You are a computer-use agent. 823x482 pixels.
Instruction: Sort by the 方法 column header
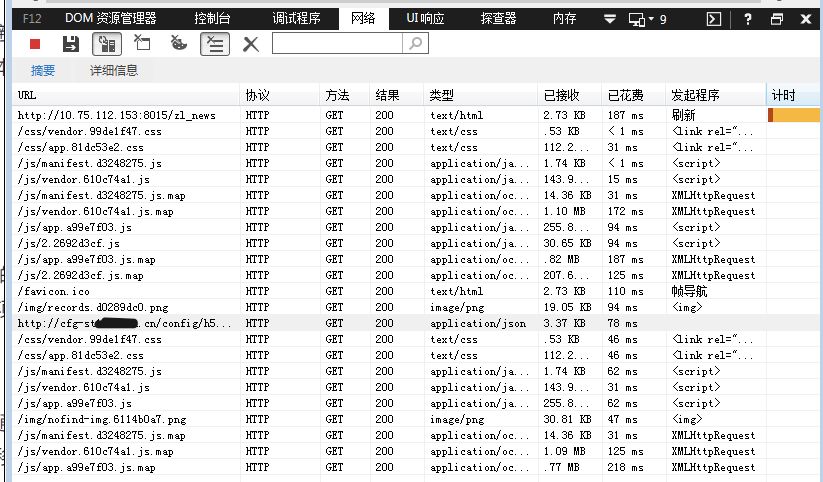pyautogui.click(x=344, y=95)
